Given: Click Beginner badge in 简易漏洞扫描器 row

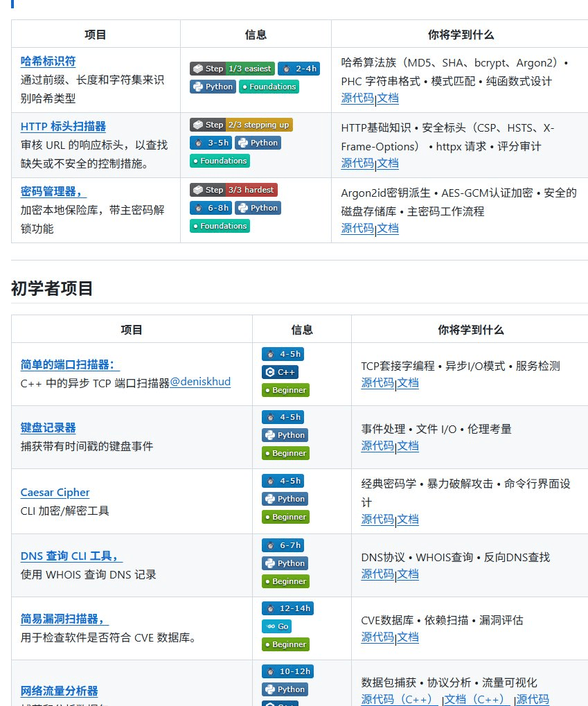Looking at the screenshot, I should click(285, 645).
